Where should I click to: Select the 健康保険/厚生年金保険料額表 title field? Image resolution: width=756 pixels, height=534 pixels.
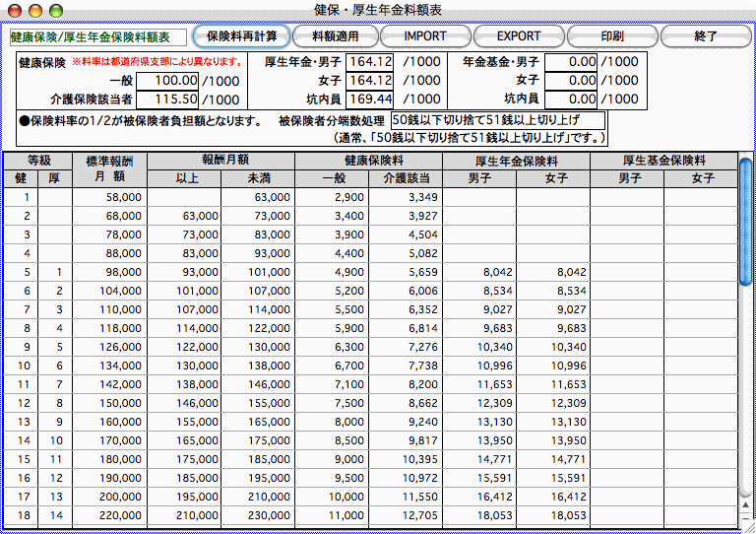point(97,37)
